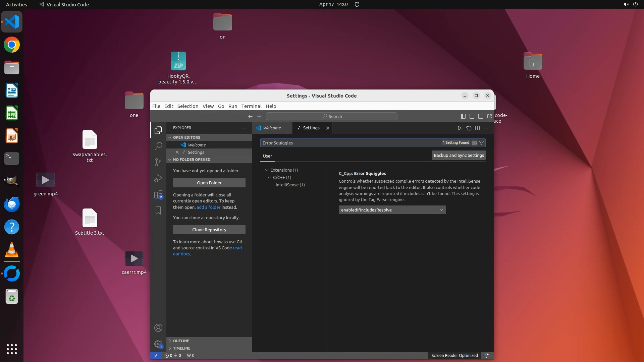Open the Manage gear icon
This screenshot has width=644, height=362.
158,344
